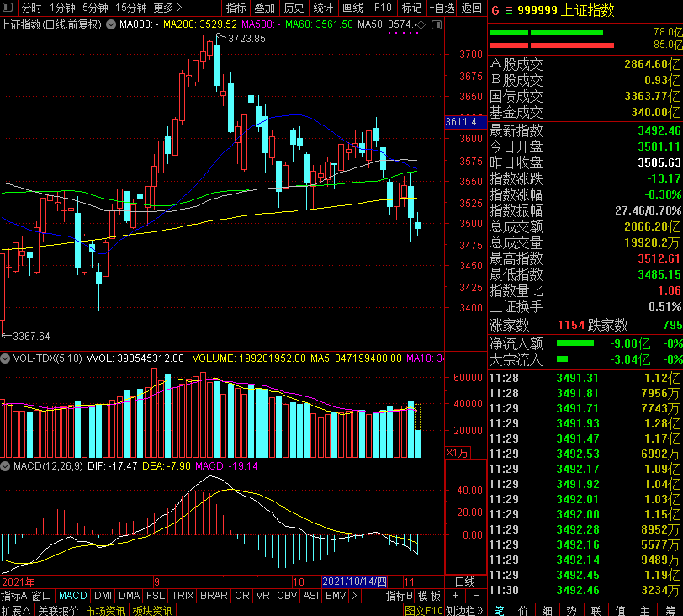Click the 标记 mark button

click(x=411, y=8)
